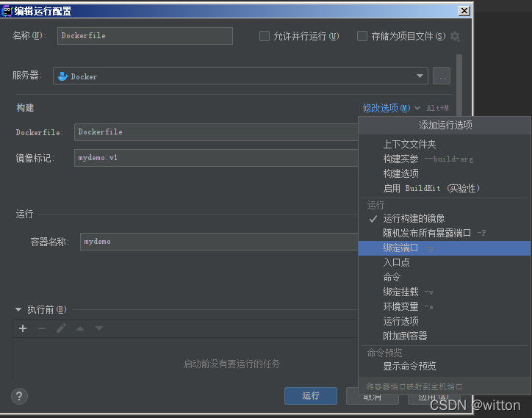Screen dimensions: 532x418
Task: Select 随机发布所有暴露端口 -P item
Action: pyautogui.click(x=445, y=233)
